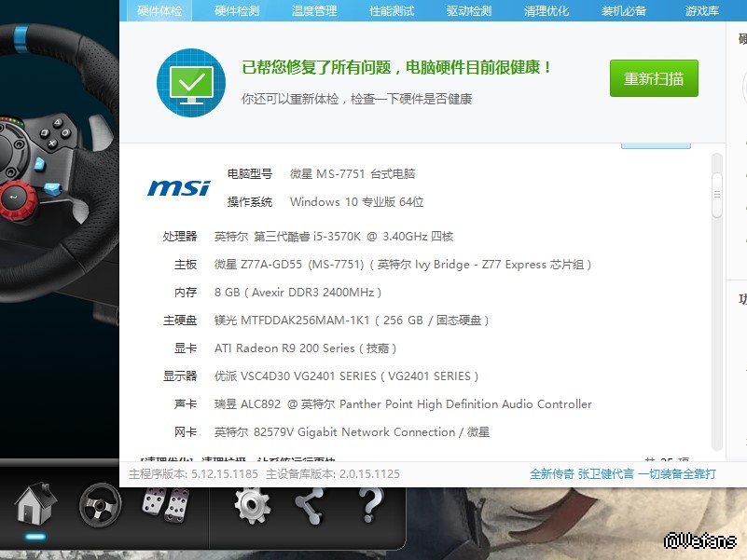Go to the 性能测试 tab
Image resolution: width=747 pixels, height=560 pixels.
pyautogui.click(x=392, y=11)
